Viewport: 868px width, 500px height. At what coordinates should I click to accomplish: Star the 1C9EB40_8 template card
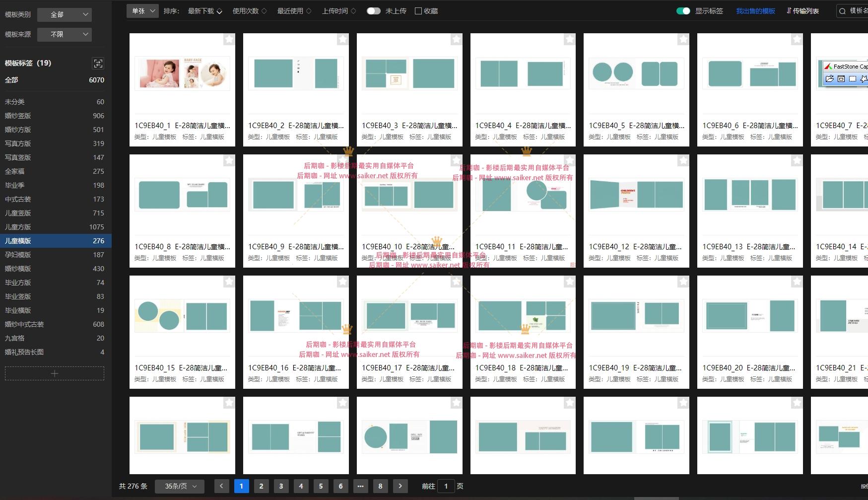229,160
